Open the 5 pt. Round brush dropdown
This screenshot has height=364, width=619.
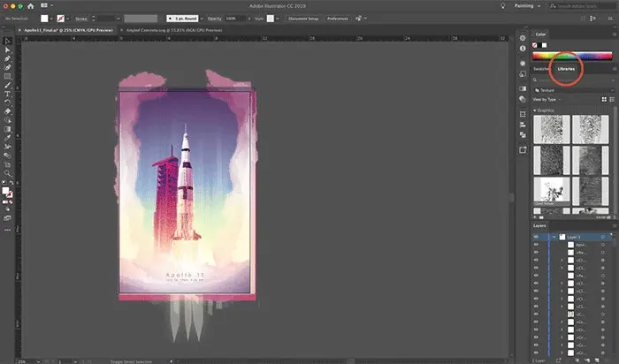pos(202,19)
